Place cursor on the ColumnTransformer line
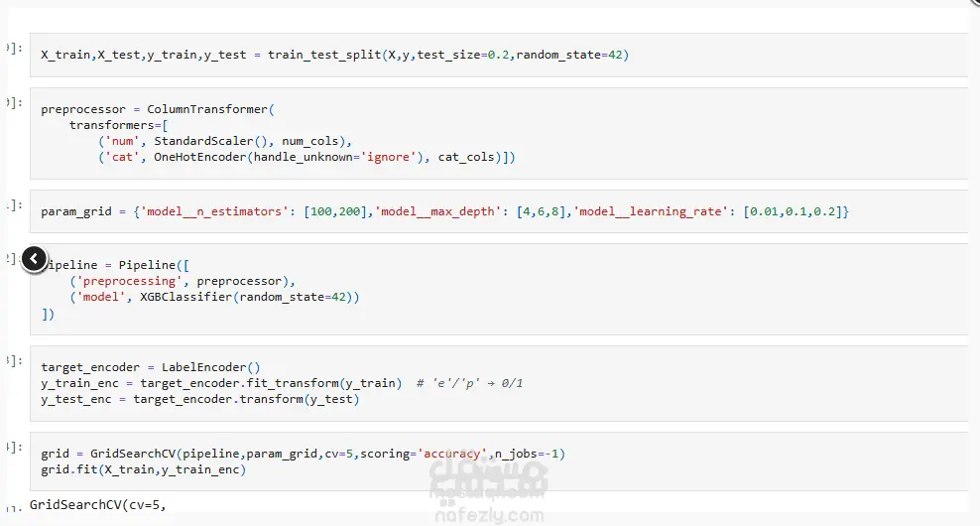 158,109
